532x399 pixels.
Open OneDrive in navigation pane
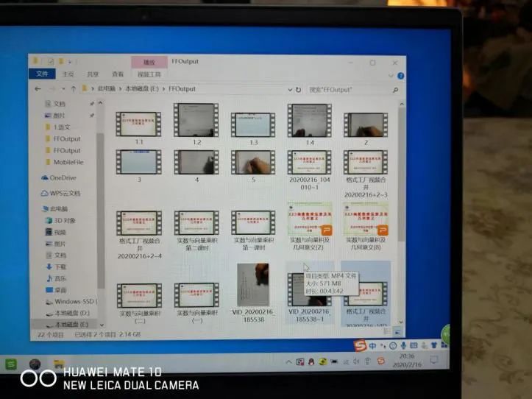(59, 177)
